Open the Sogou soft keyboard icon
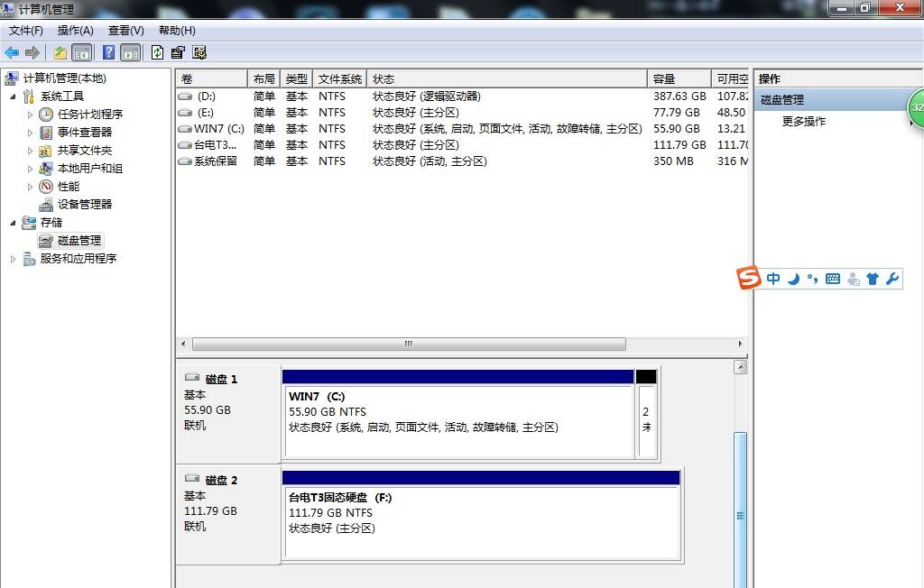 pos(832,279)
